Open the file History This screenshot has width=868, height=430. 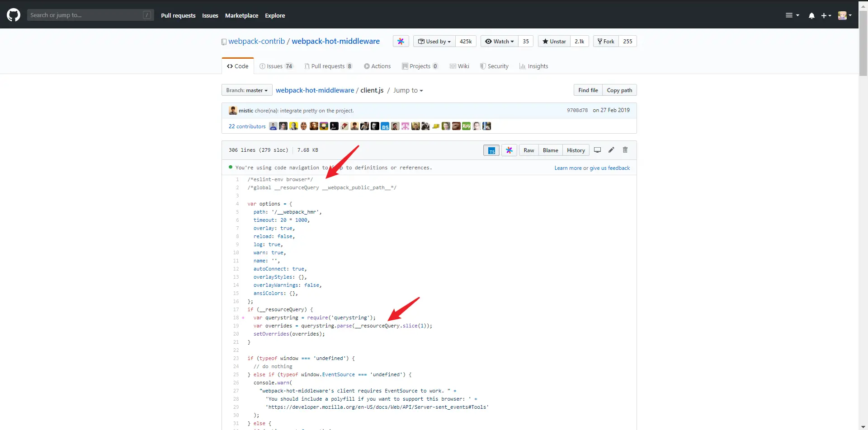[576, 150]
